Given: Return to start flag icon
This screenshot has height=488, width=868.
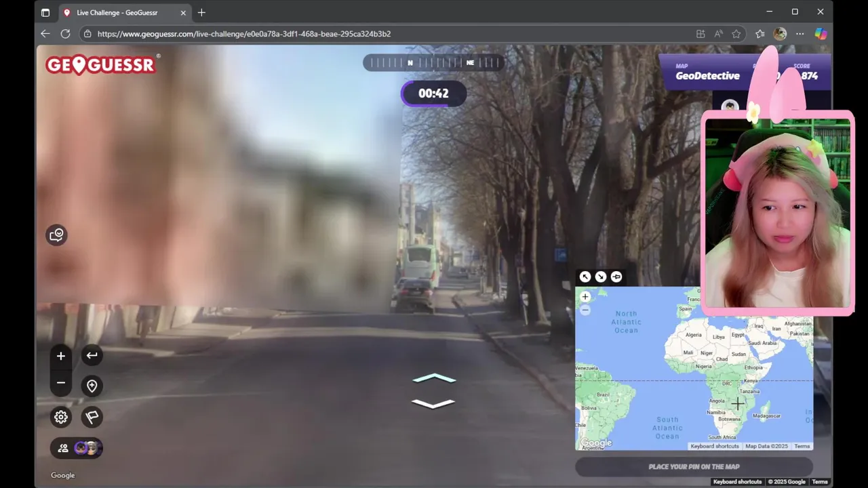Looking at the screenshot, I should click(x=92, y=417).
